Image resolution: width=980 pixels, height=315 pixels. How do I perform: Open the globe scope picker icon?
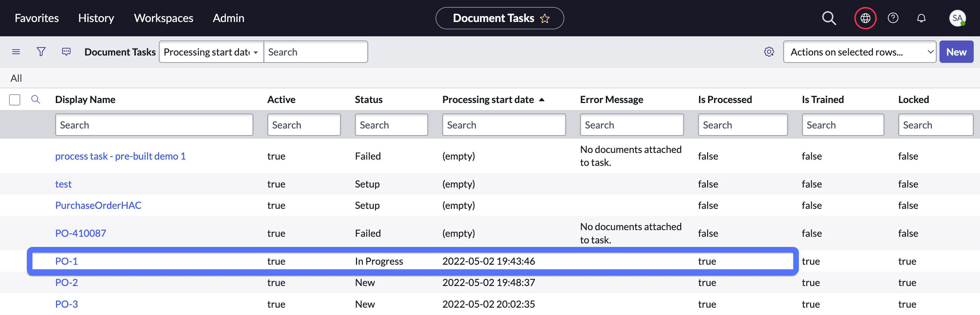tap(865, 18)
